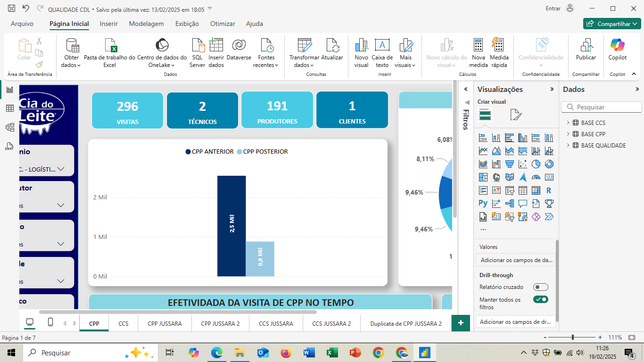Click the zoom in plus button
644x362 pixels.
pyautogui.click(x=600, y=337)
